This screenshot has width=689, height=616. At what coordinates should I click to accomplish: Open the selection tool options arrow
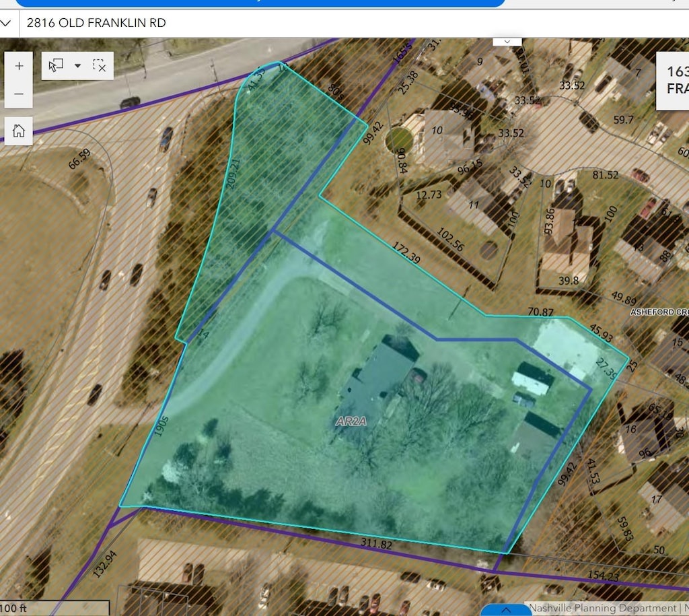click(x=78, y=66)
